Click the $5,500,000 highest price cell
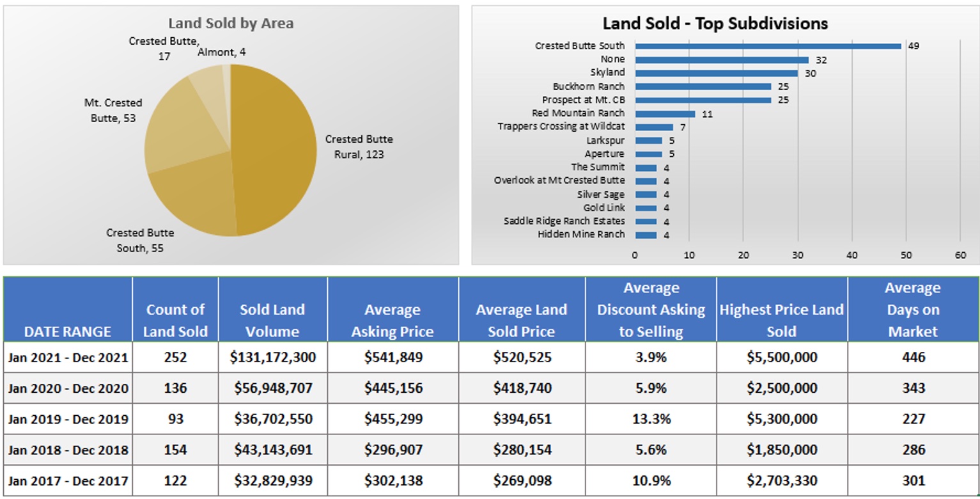Image resolution: width=980 pixels, height=499 pixels. pos(781,358)
